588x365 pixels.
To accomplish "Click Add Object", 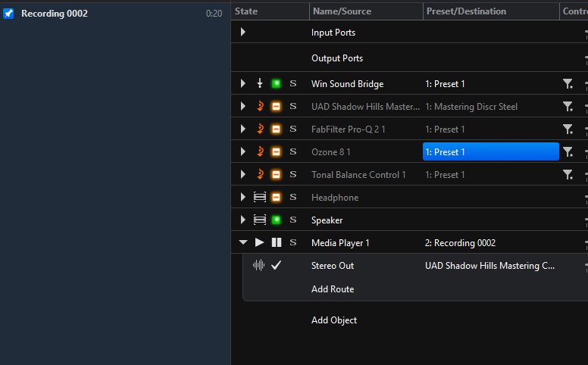I will coord(334,320).
